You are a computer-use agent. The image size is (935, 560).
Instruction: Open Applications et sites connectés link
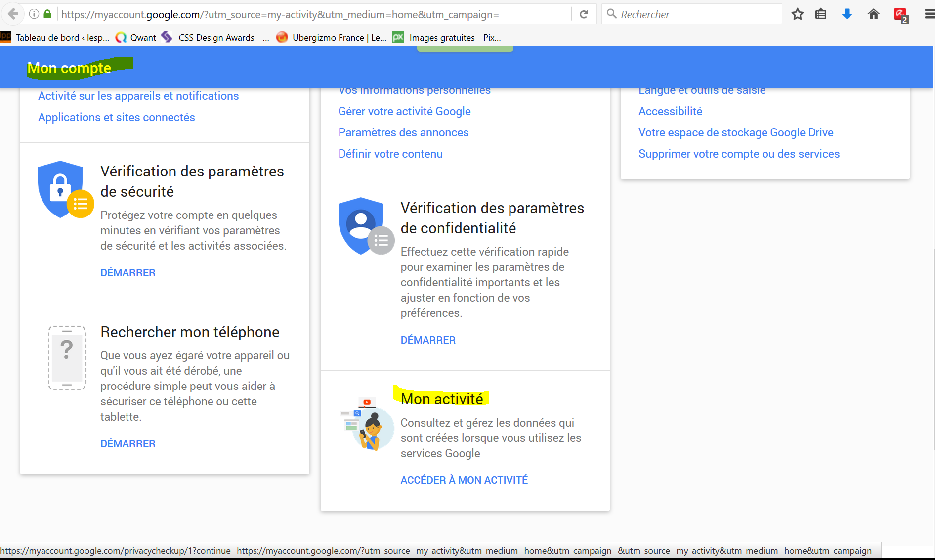pyautogui.click(x=117, y=118)
